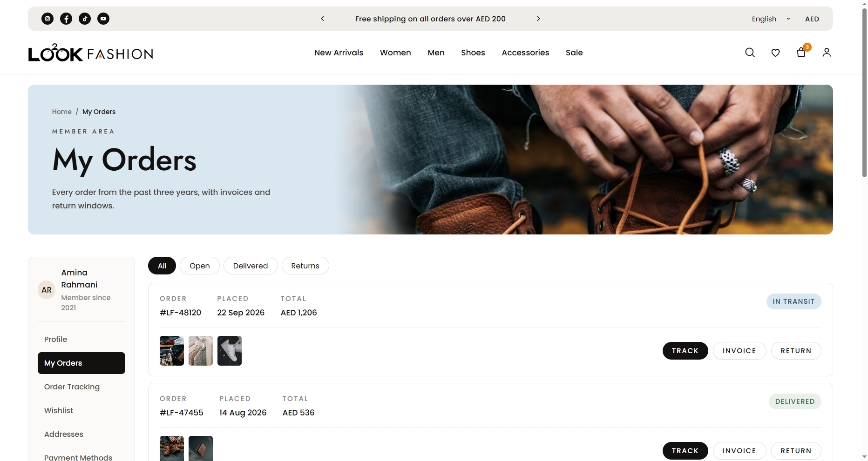This screenshot has width=868, height=461.
Task: Open the search magnifier icon
Action: click(x=750, y=53)
